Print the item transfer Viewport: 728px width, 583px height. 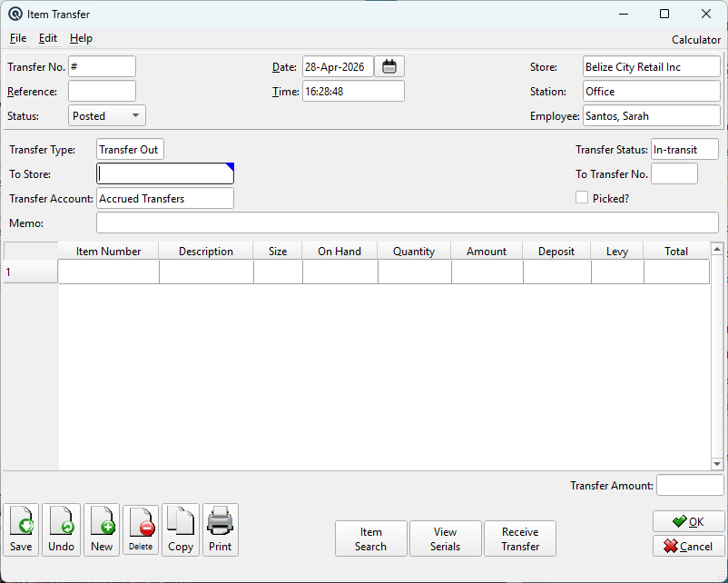220,529
